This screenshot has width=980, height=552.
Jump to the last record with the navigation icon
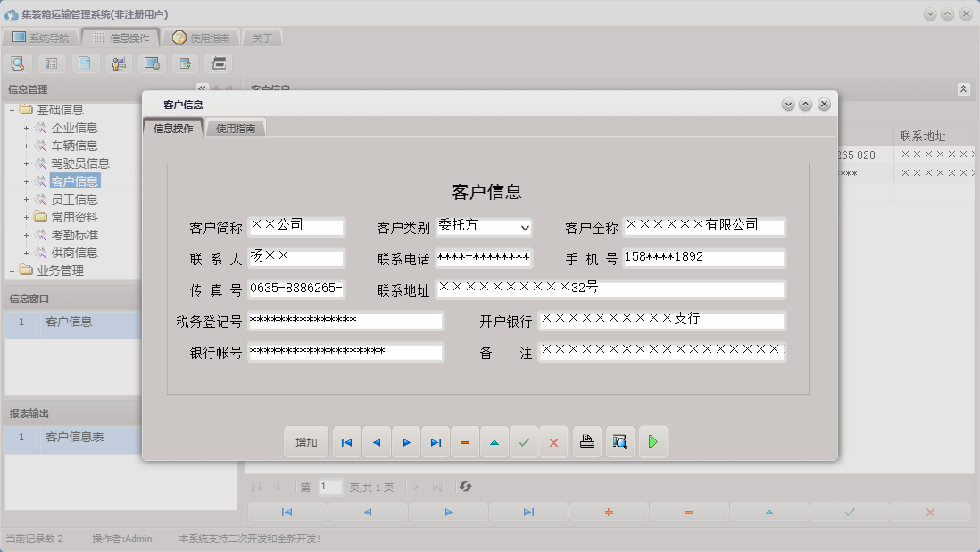(x=436, y=441)
